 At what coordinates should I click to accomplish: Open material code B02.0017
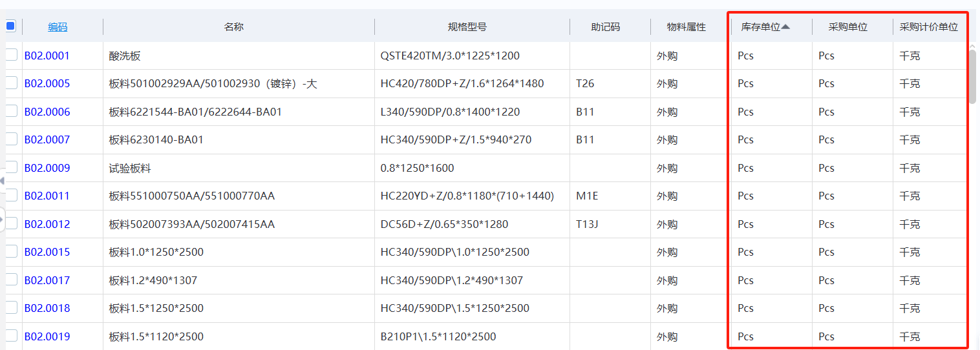[47, 280]
